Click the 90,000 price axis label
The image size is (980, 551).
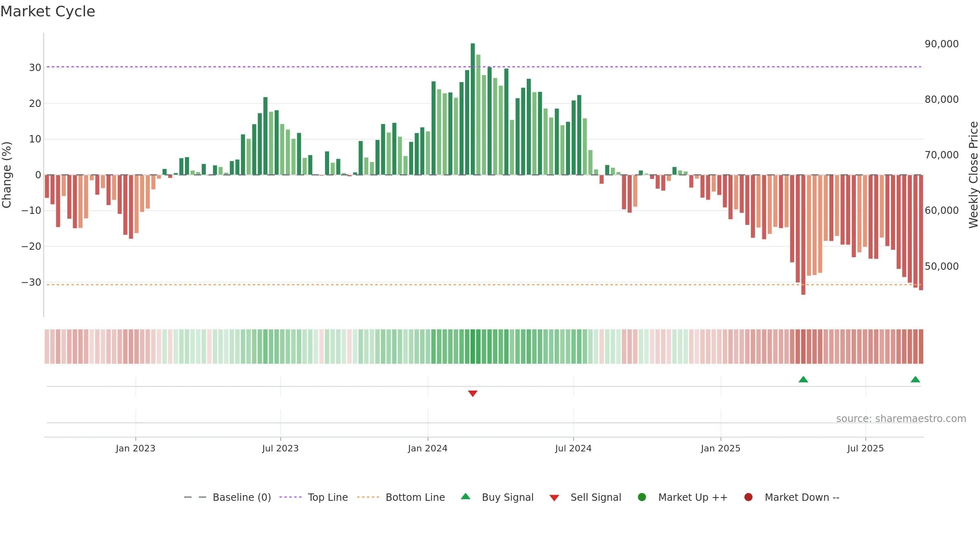tap(942, 44)
